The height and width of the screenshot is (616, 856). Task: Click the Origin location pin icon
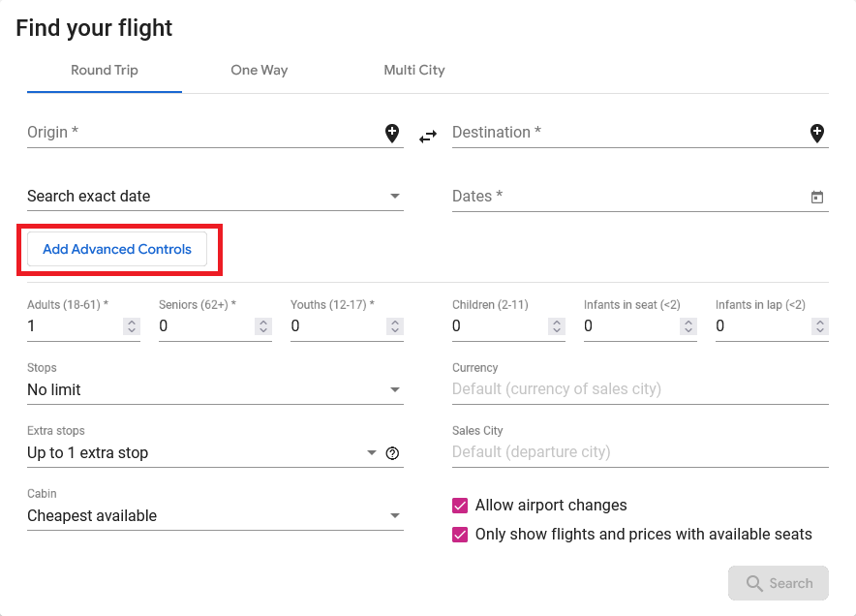[x=392, y=134]
